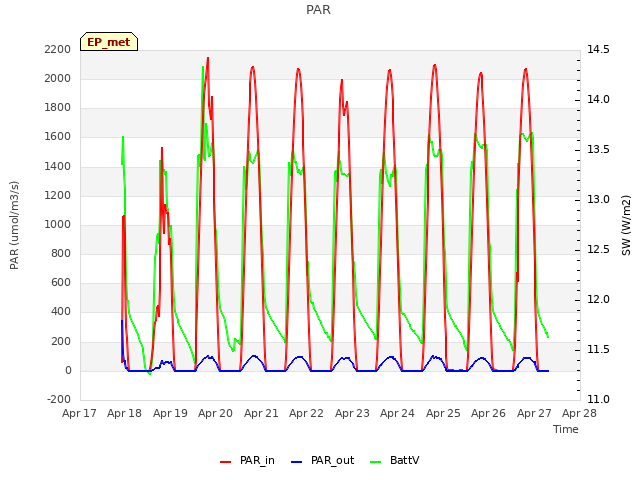The width and height of the screenshot is (640, 480).
Task: Click the 2200 left axis value
Action: point(58,49)
